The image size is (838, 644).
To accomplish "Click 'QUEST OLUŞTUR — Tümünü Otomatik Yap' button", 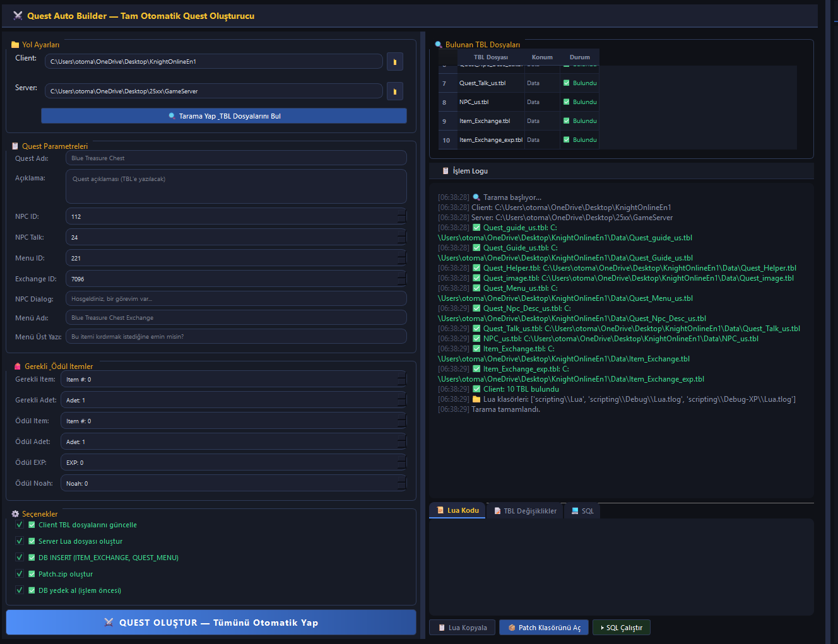I will tap(211, 623).
